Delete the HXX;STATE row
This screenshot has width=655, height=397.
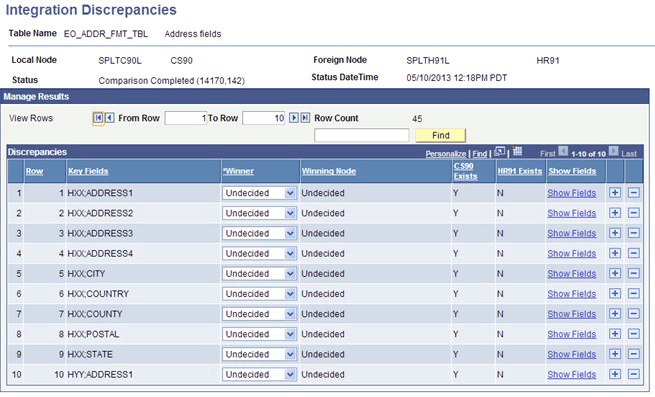coord(634,354)
